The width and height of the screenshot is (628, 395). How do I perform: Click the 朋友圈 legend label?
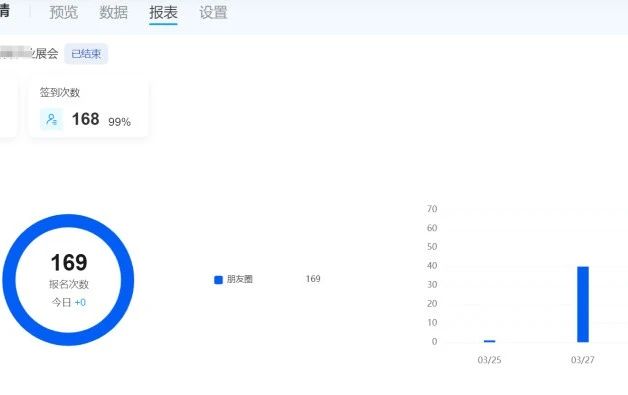pyautogui.click(x=240, y=279)
